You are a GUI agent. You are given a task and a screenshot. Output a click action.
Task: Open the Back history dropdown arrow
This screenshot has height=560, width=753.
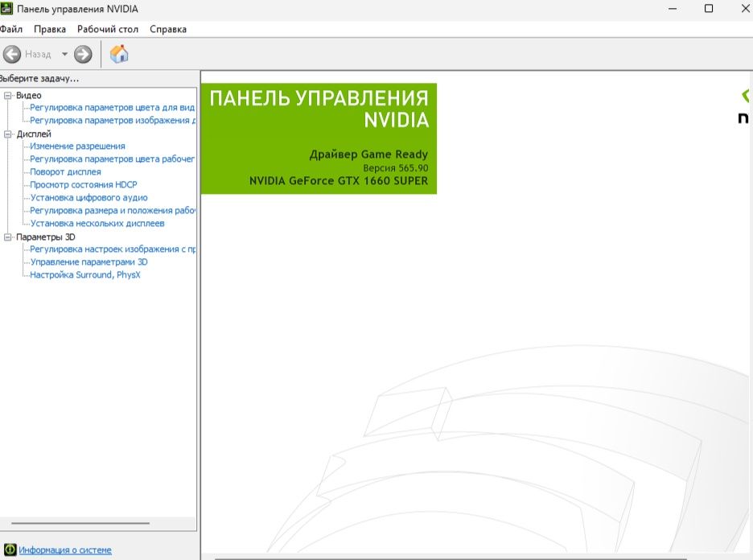click(x=64, y=54)
